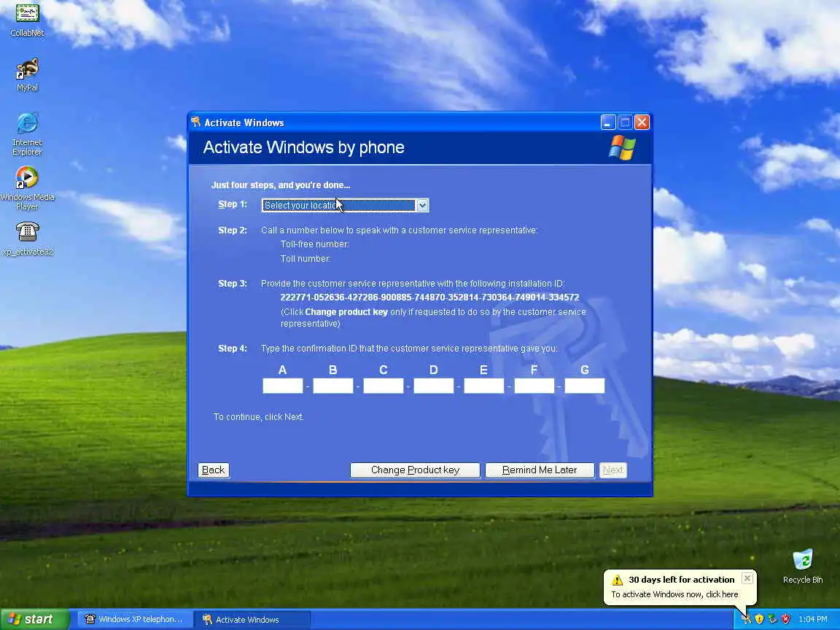
Task: Click the Next button
Action: tap(612, 470)
